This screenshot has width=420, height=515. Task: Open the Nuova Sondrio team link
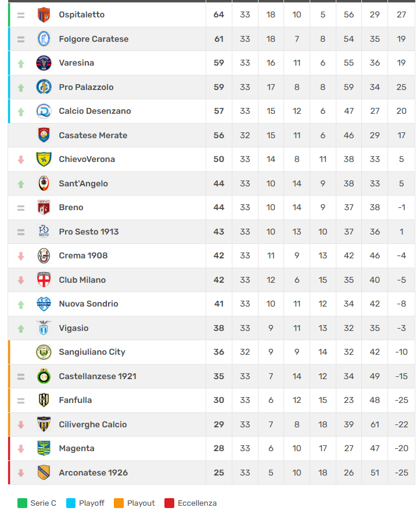(x=88, y=304)
